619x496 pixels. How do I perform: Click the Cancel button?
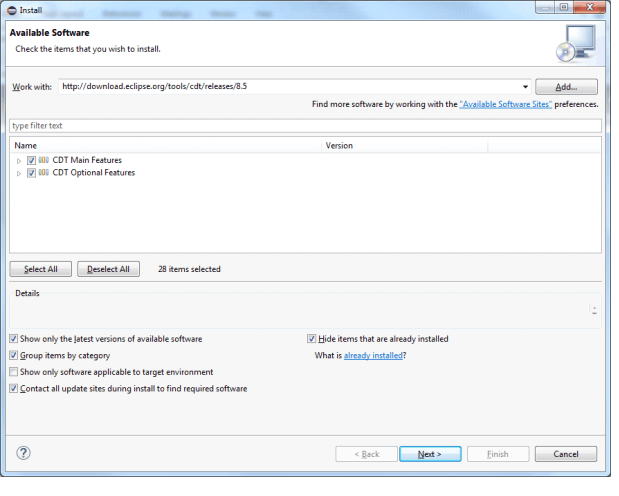(566, 454)
